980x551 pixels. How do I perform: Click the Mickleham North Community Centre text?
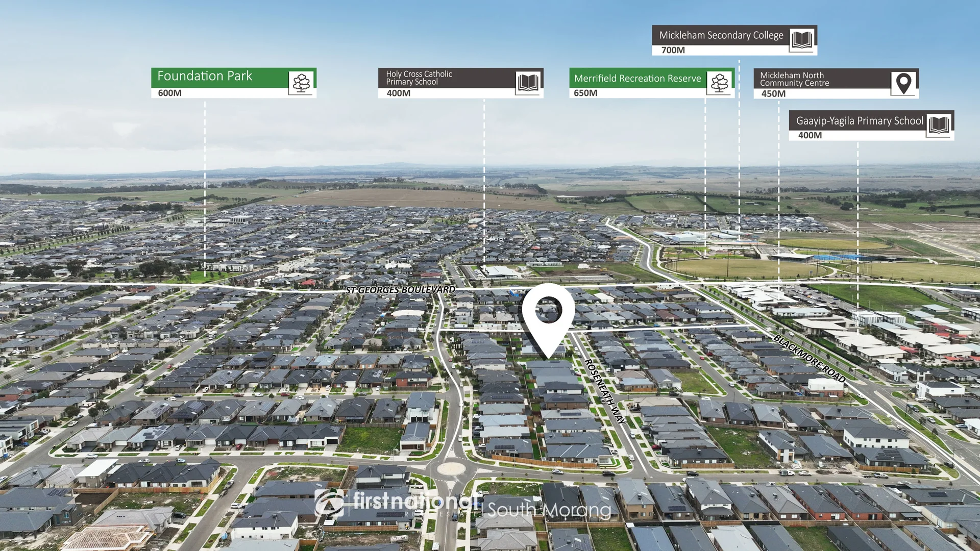click(x=794, y=79)
